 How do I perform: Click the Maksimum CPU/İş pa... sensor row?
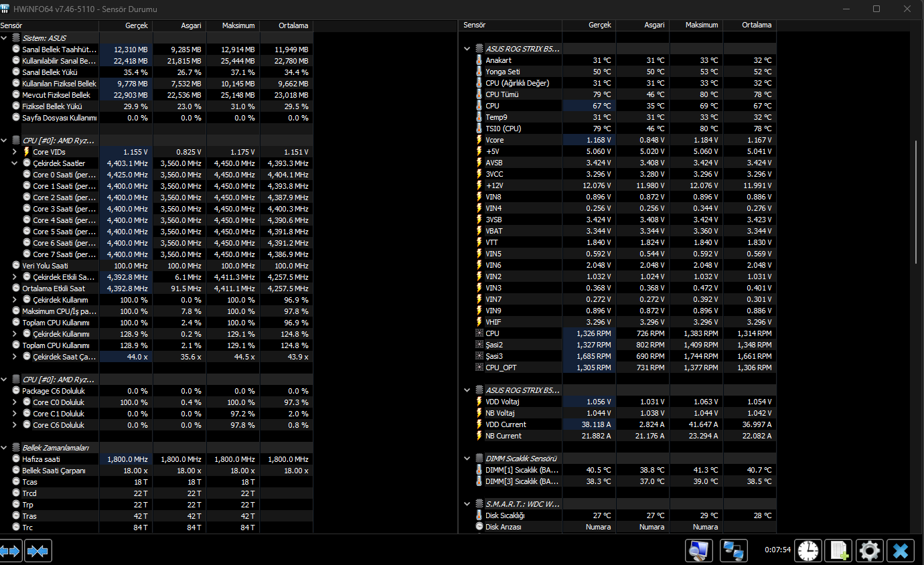[x=157, y=311]
